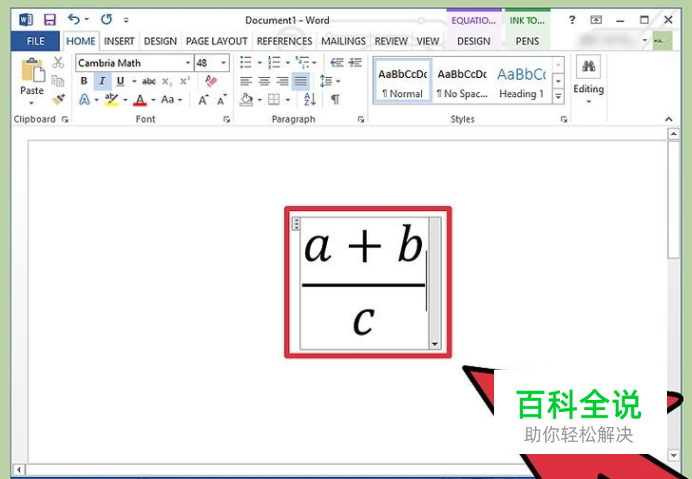Viewport: 692px width, 479px height.
Task: Open the Customize Quick Access Toolbar arrow
Action: [126, 20]
